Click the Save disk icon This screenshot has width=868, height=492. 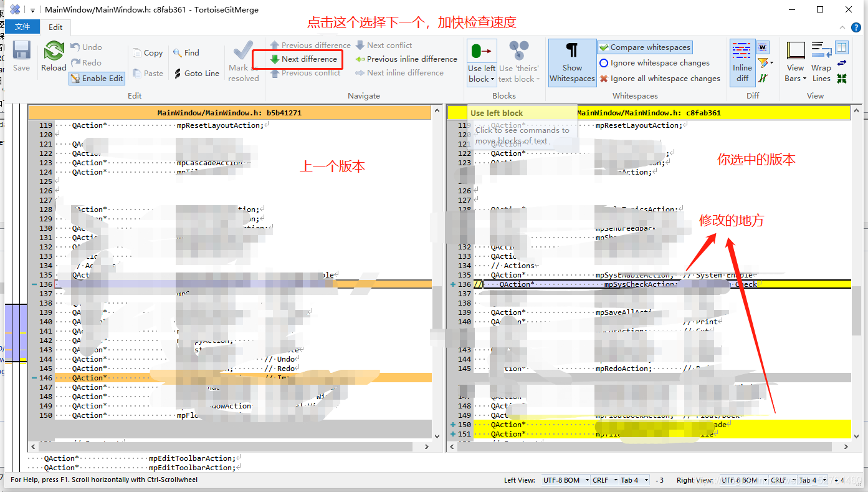point(21,51)
